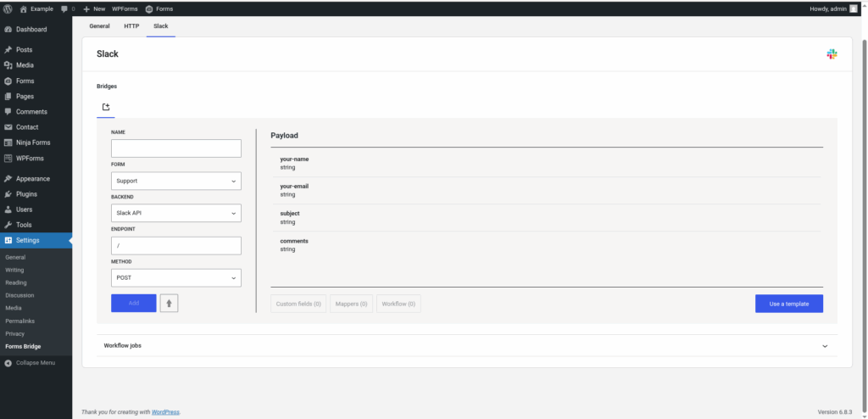
Task: Switch to the General tab
Action: [100, 26]
